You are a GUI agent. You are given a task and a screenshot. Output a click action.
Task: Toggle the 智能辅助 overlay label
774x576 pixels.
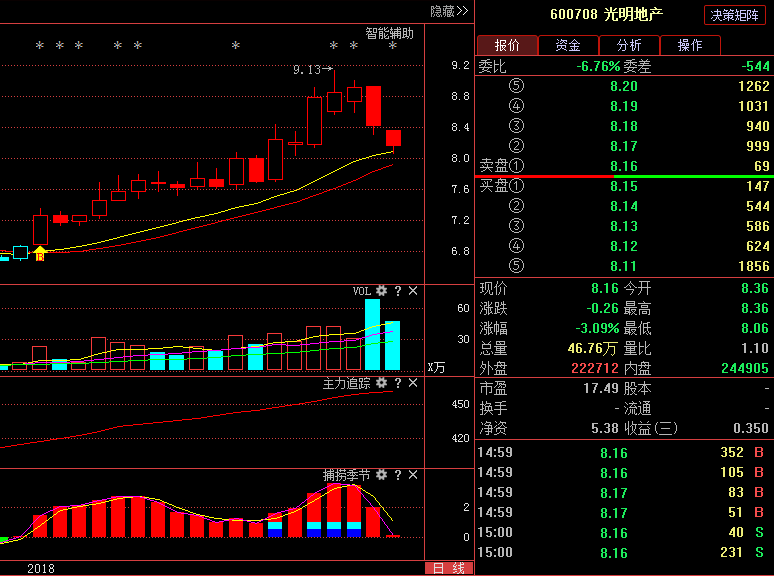coord(389,32)
